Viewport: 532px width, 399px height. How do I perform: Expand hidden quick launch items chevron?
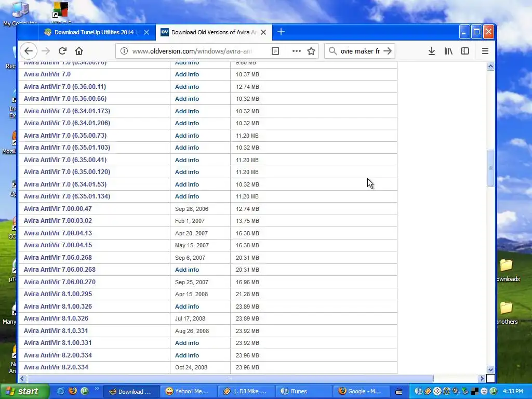97,389
